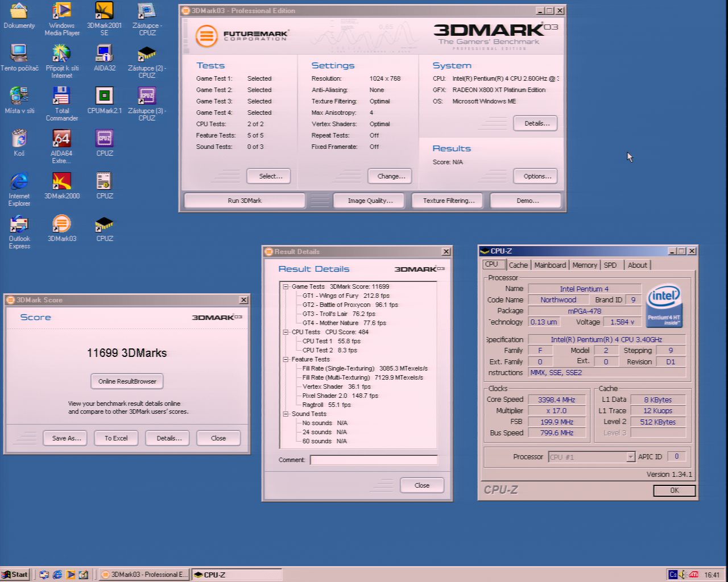Open the Mainboard tab in CPU-Z
Screen dimensions: 728x582
coord(550,265)
